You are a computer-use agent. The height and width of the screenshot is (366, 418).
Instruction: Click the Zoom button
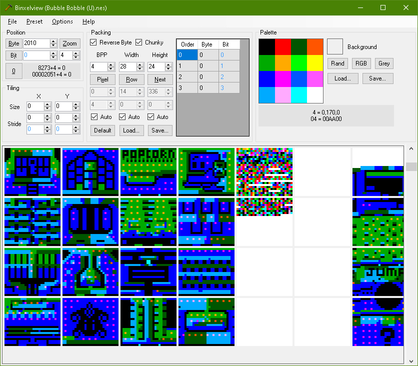(x=70, y=43)
